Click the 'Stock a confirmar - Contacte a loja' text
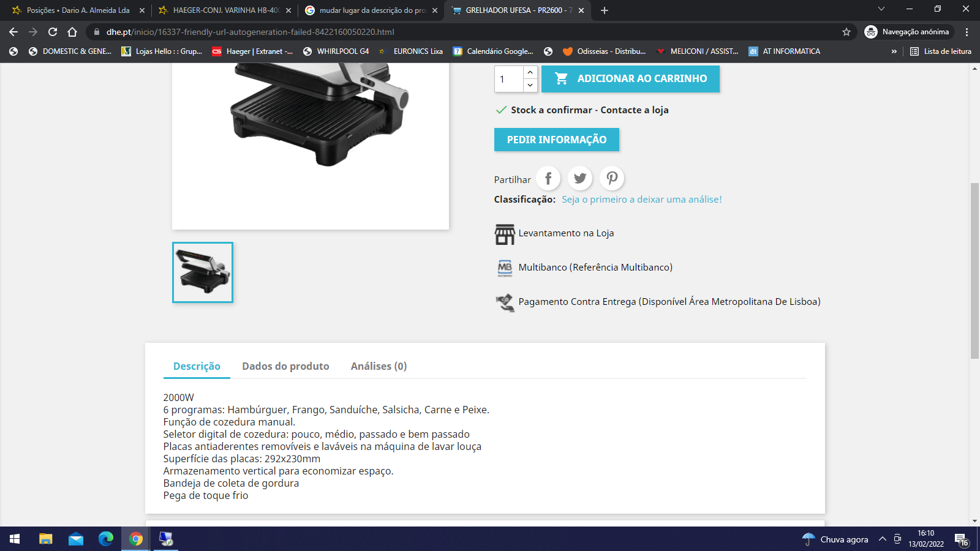The width and height of the screenshot is (980, 551). coord(590,110)
